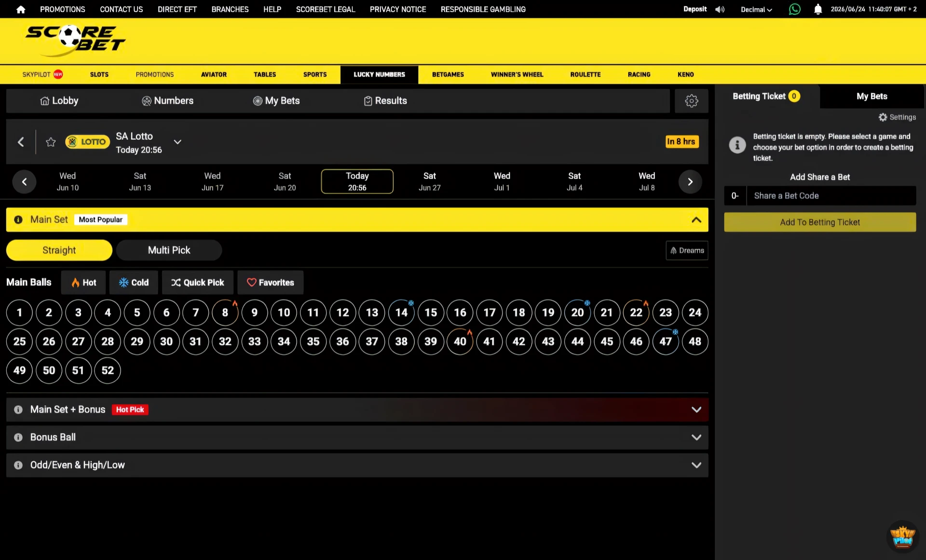Open the Lobby tab

[59, 101]
